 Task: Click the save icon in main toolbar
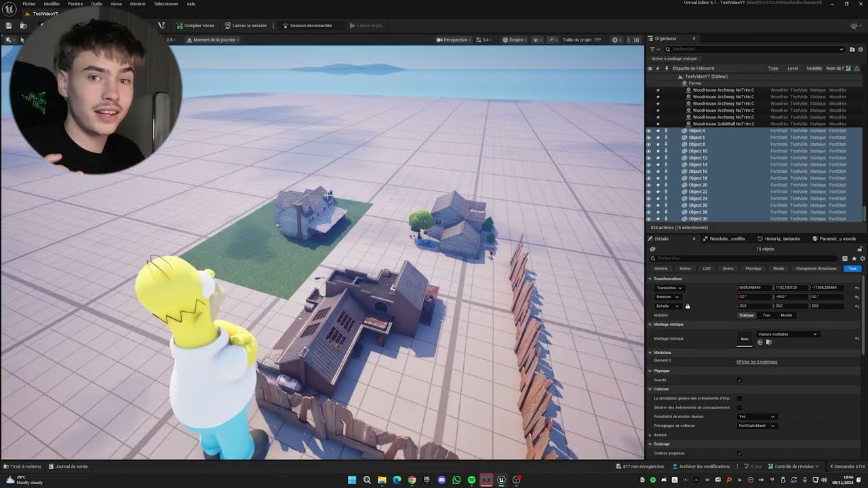tap(9, 26)
